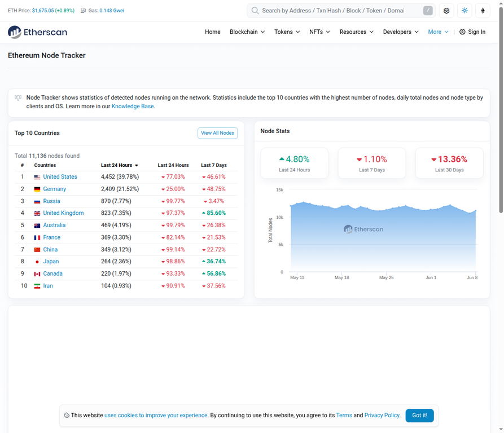Open uses cookies to improve your experience link
The height and width of the screenshot is (433, 504).
point(156,416)
